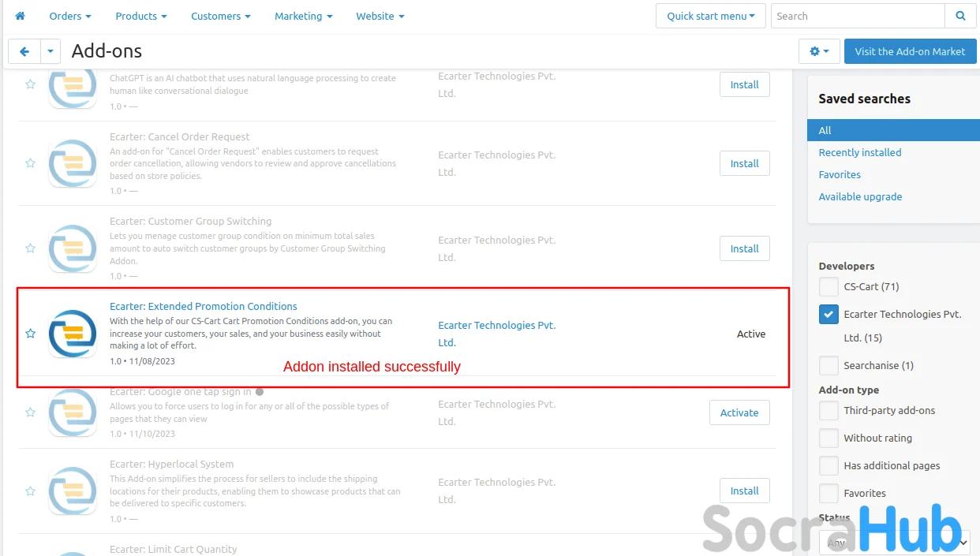Open the Marketing menu
Image resolution: width=980 pixels, height=556 pixels.
tap(303, 16)
